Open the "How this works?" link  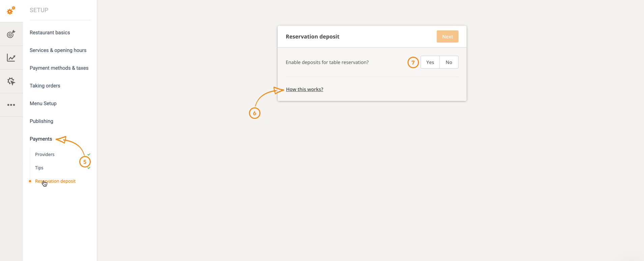(305, 89)
